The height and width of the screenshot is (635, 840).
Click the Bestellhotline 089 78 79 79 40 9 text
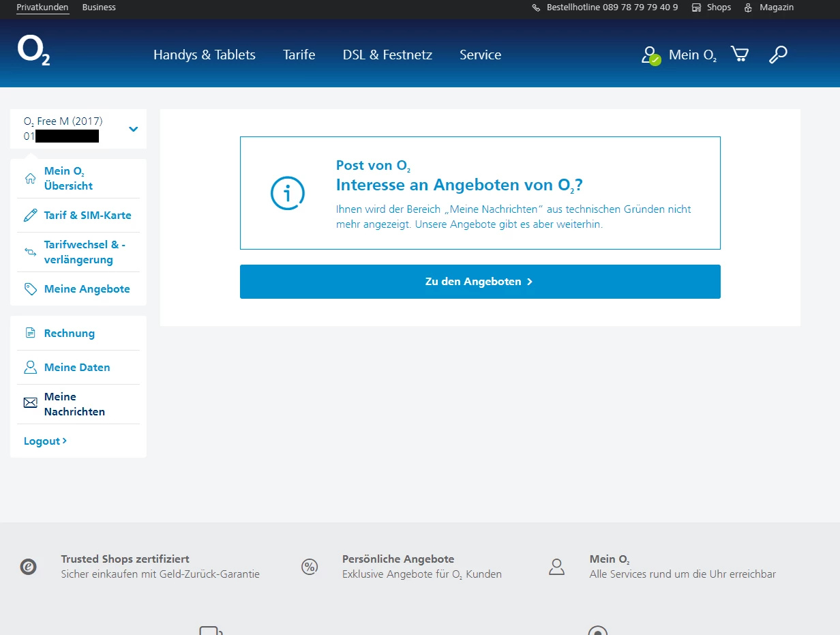[x=612, y=8]
